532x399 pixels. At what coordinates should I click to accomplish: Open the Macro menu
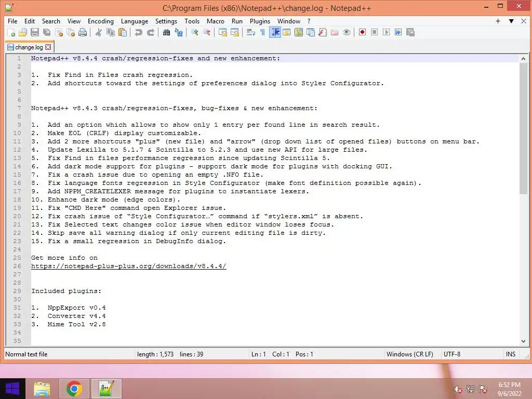[216, 21]
